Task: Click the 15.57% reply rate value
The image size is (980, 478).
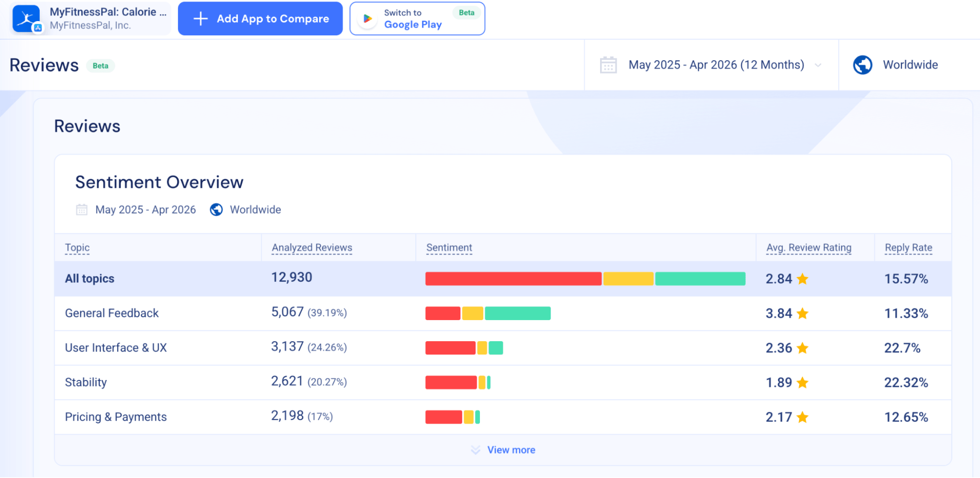Action: 906,279
